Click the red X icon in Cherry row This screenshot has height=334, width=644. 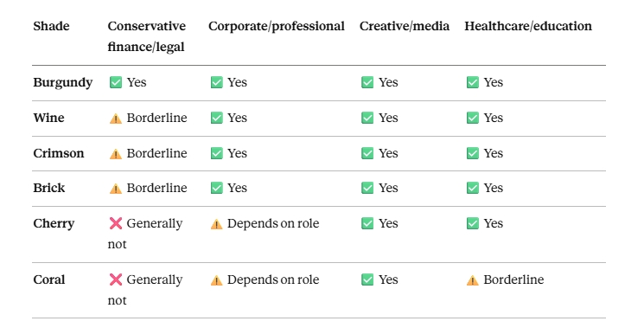[x=116, y=223]
